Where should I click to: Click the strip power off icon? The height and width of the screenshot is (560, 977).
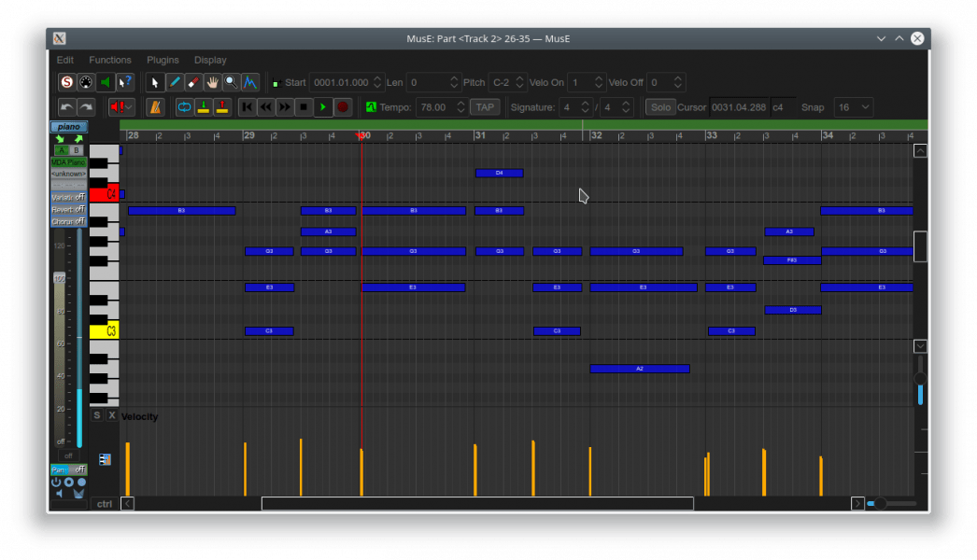(x=56, y=483)
